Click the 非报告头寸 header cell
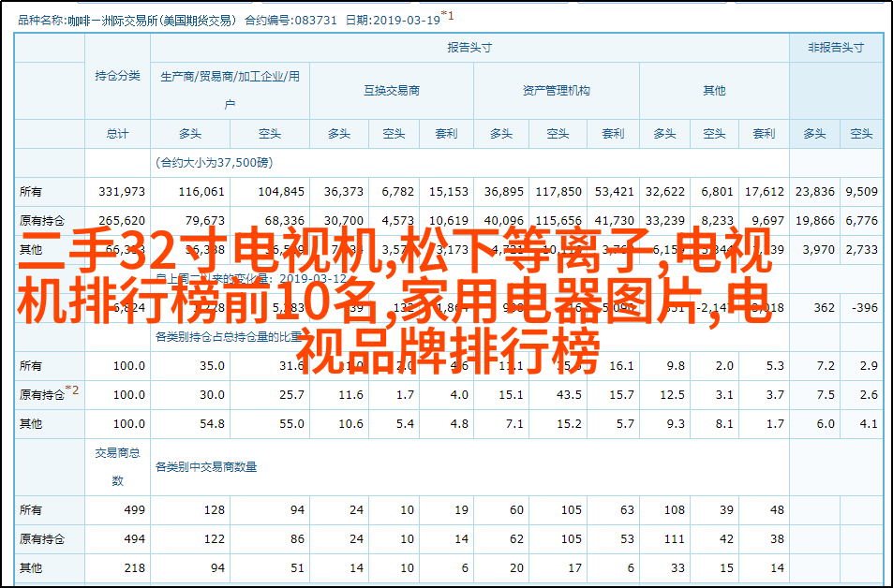 coord(836,48)
